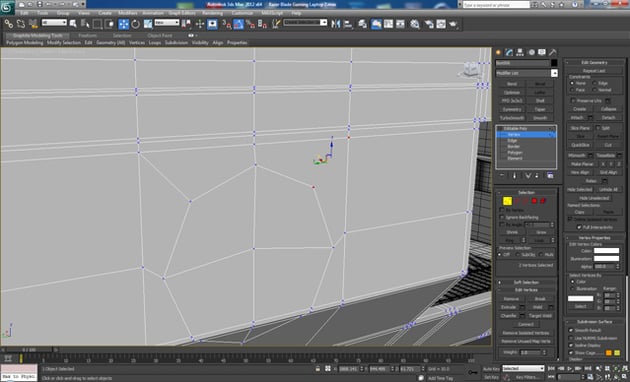Click the Render Production teapot icon
This screenshot has width=630, height=382.
click(x=453, y=24)
